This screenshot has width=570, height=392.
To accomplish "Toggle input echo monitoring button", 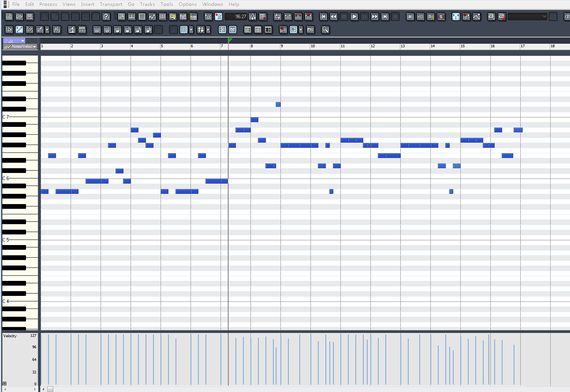I will [420, 17].
